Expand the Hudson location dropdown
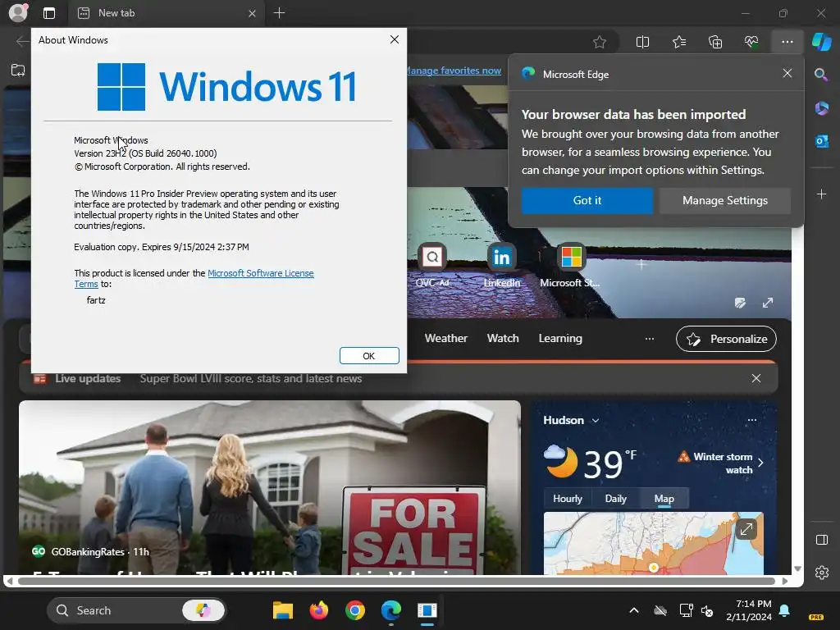840x630 pixels. point(571,420)
